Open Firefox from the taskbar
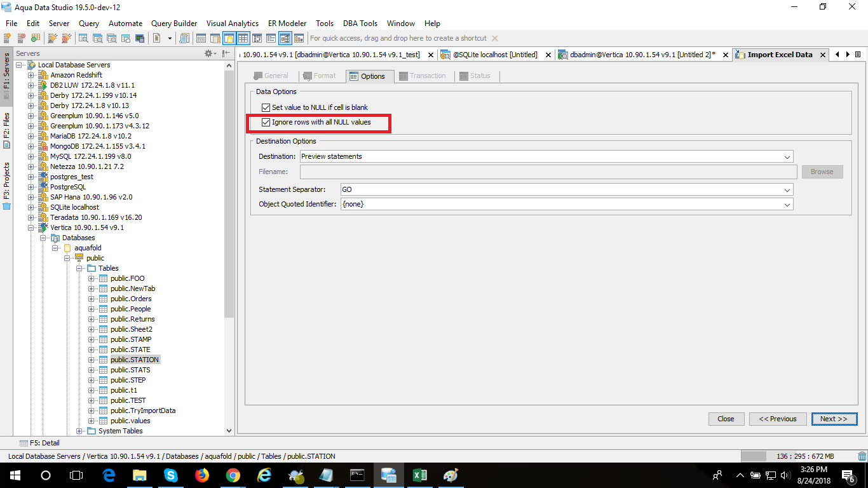 coord(202,475)
